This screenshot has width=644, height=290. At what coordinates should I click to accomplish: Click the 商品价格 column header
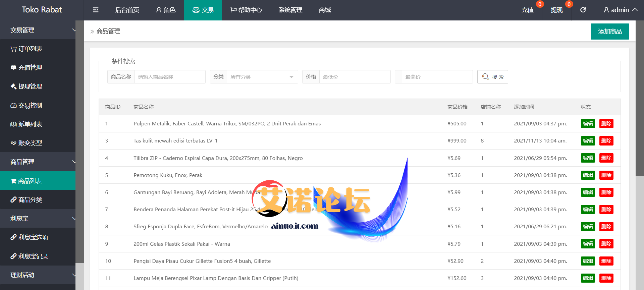click(x=458, y=107)
